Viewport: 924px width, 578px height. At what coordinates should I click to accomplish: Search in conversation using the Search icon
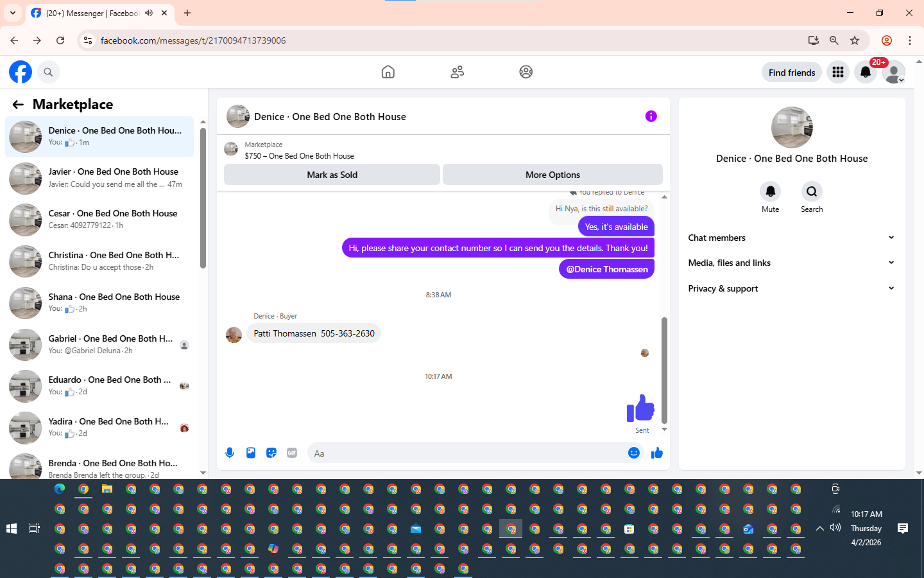(x=812, y=191)
